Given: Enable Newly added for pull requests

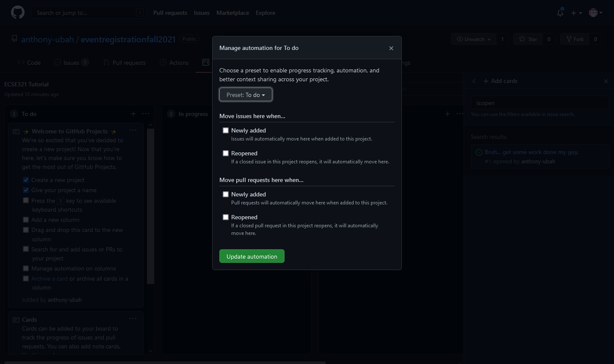Looking at the screenshot, I should click(226, 194).
